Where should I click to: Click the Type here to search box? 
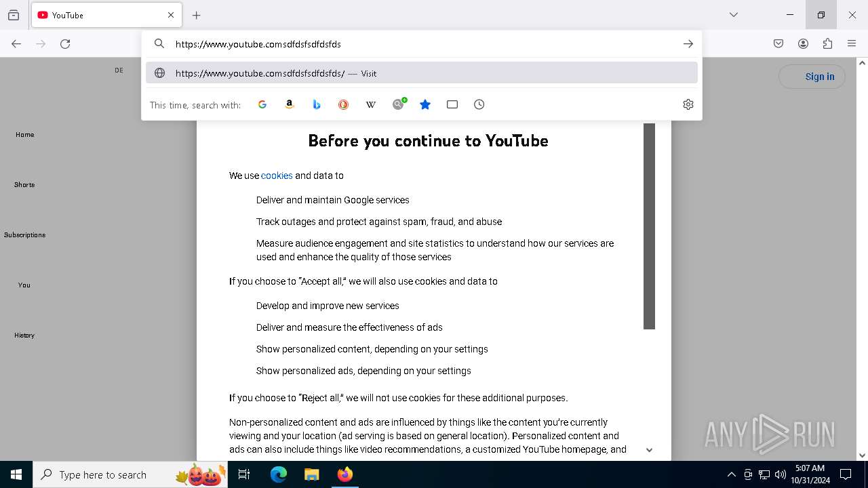coord(130,474)
